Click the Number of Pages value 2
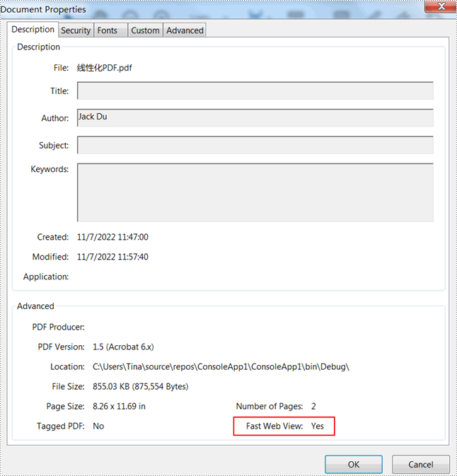The width and height of the screenshot is (457, 476). [313, 406]
